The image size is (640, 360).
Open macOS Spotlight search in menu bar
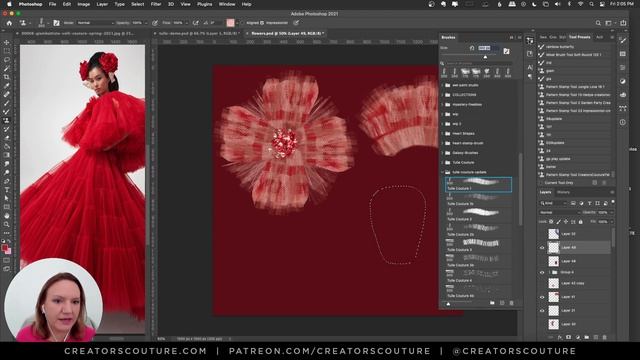coord(591,4)
